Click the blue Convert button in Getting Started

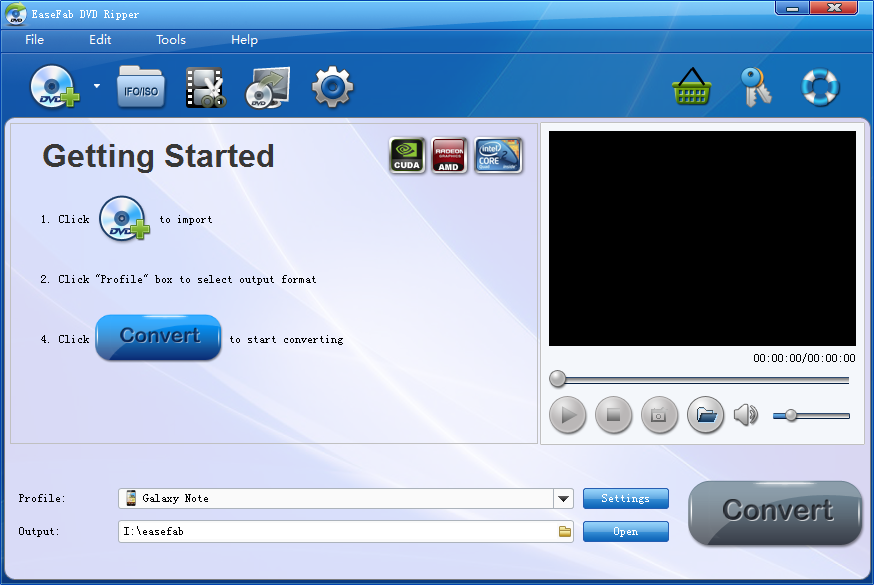pyautogui.click(x=158, y=337)
